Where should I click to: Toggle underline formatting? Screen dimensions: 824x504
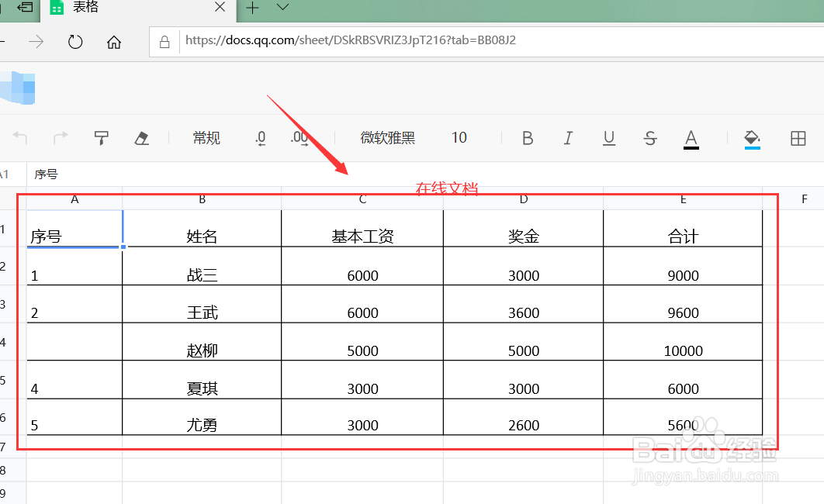[609, 137]
